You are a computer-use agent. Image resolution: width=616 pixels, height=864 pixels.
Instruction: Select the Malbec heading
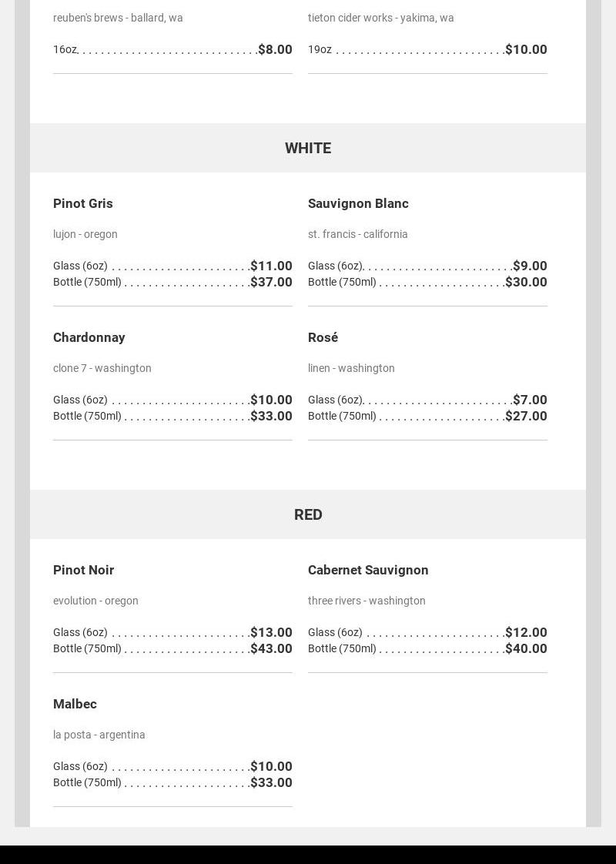[75, 704]
